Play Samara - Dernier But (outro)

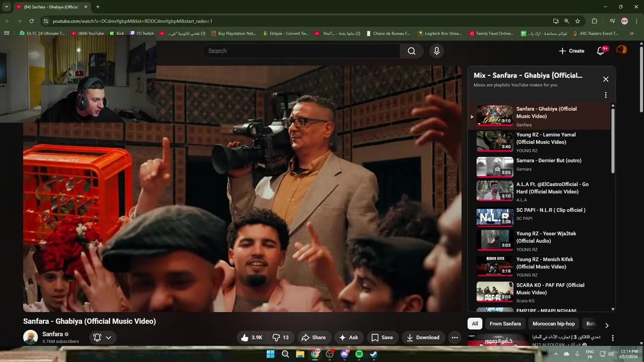539,167
